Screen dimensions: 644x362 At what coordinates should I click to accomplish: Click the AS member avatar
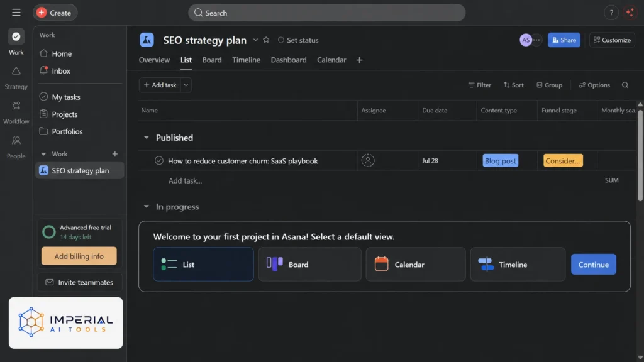525,40
